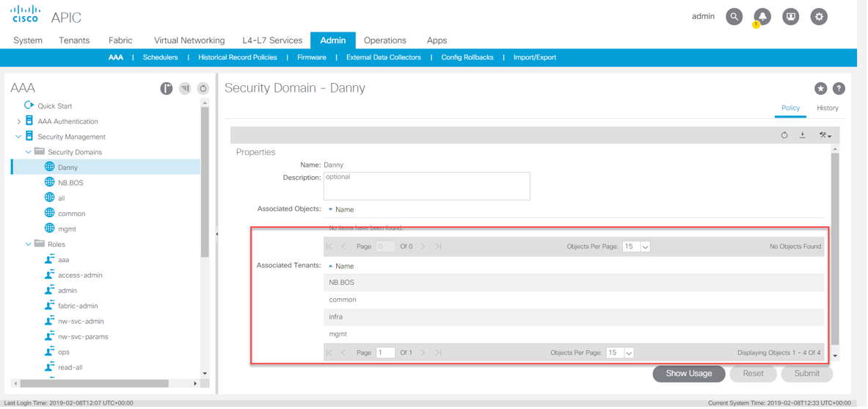Click the globe icon next to common domain
This screenshot has width=868, height=409.
(49, 213)
